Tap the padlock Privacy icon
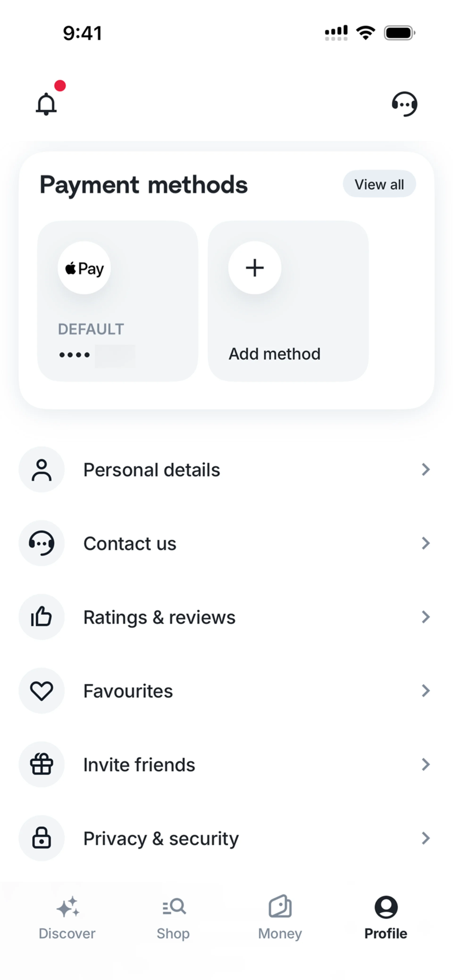This screenshot has height=980, width=453. click(42, 838)
